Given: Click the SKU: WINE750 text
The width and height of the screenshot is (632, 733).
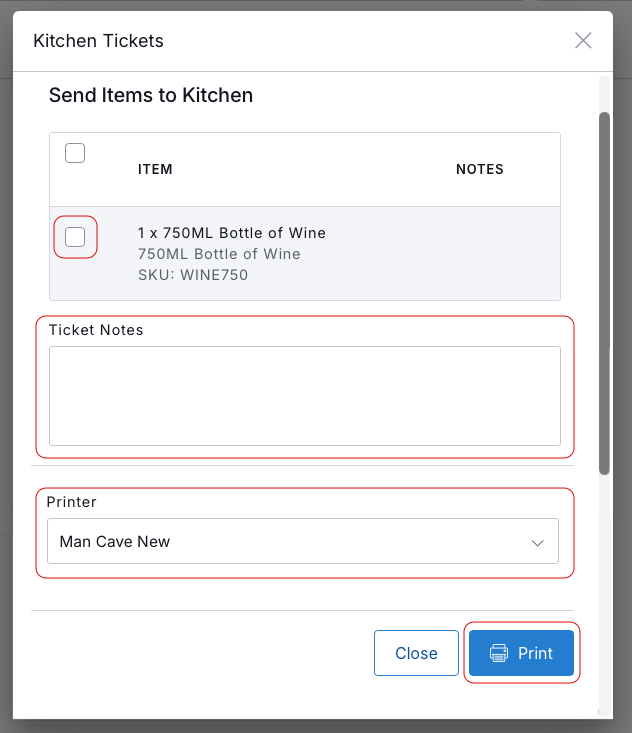Looking at the screenshot, I should 193,275.
